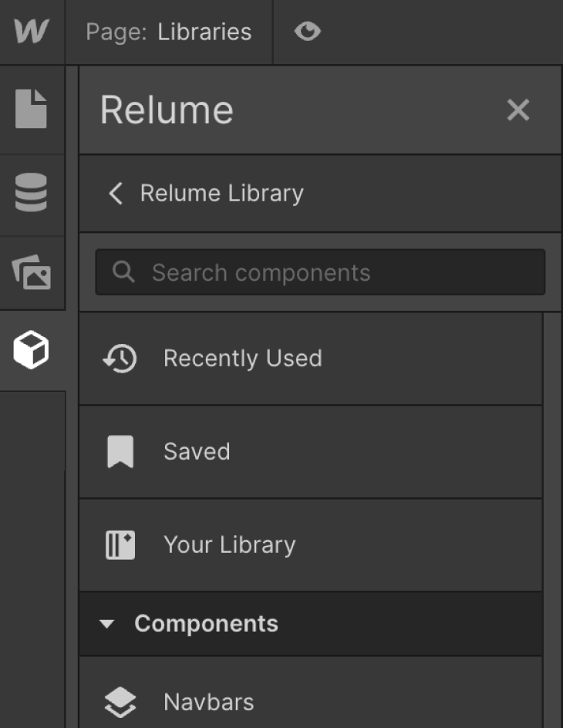The image size is (563, 728).
Task: Click the magnifying glass search icon
Action: [123, 271]
